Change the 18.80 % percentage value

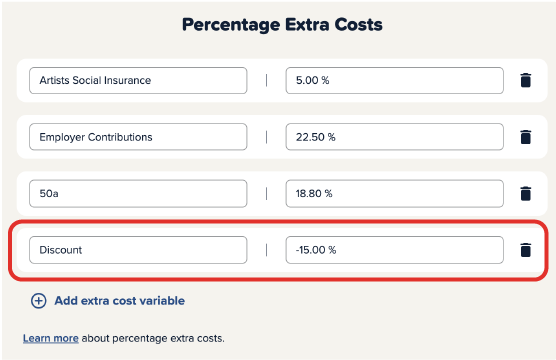click(x=395, y=193)
